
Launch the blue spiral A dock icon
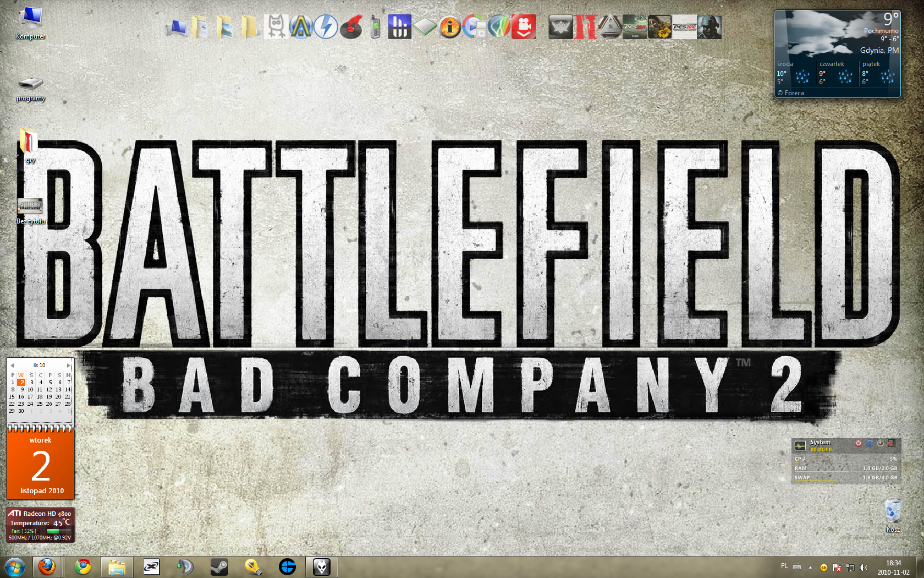pos(301,26)
